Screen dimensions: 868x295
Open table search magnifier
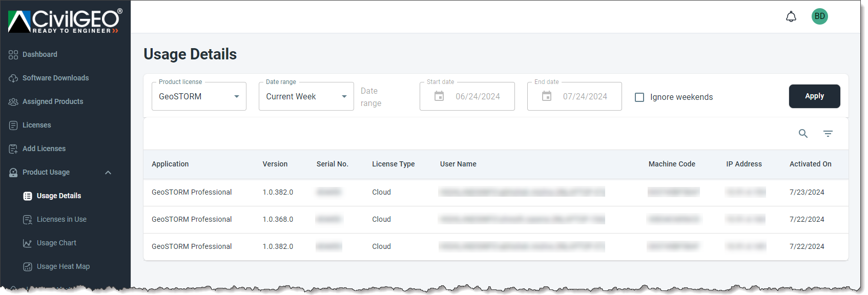click(x=803, y=134)
